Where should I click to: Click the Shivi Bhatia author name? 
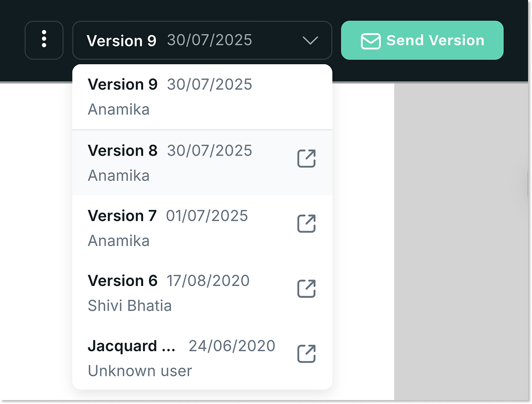coord(130,306)
